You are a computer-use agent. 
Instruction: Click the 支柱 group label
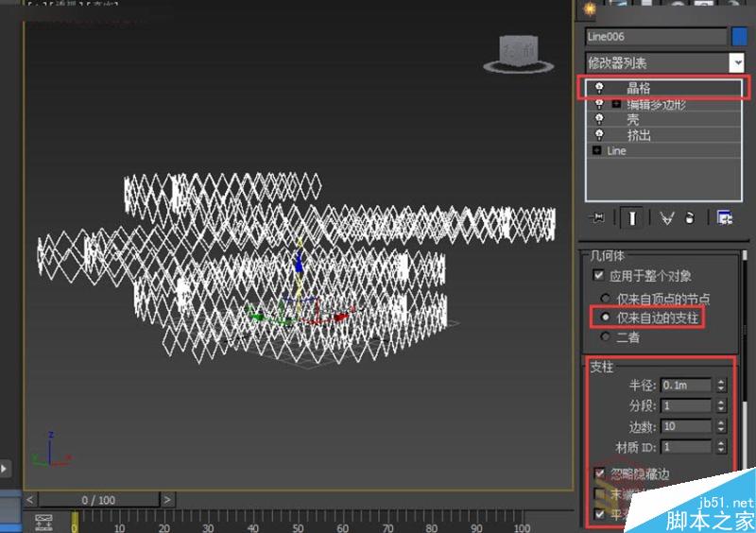tap(602, 367)
